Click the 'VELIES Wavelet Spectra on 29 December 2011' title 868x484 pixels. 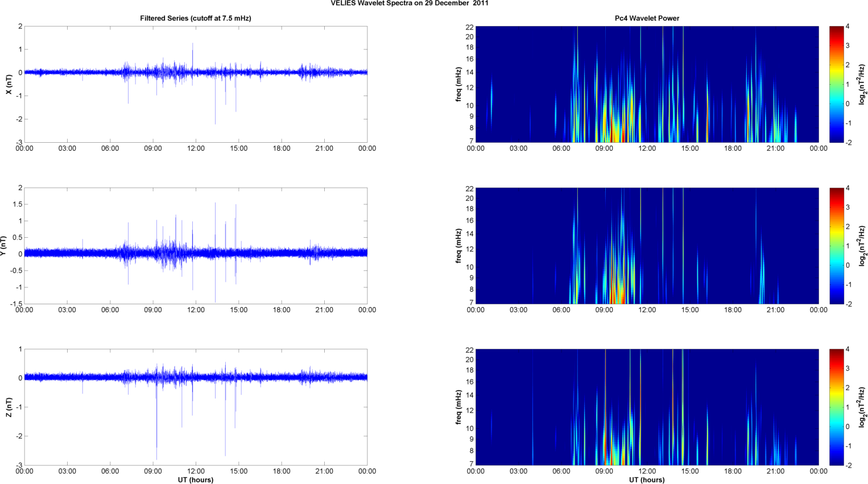pyautogui.click(x=410, y=3)
